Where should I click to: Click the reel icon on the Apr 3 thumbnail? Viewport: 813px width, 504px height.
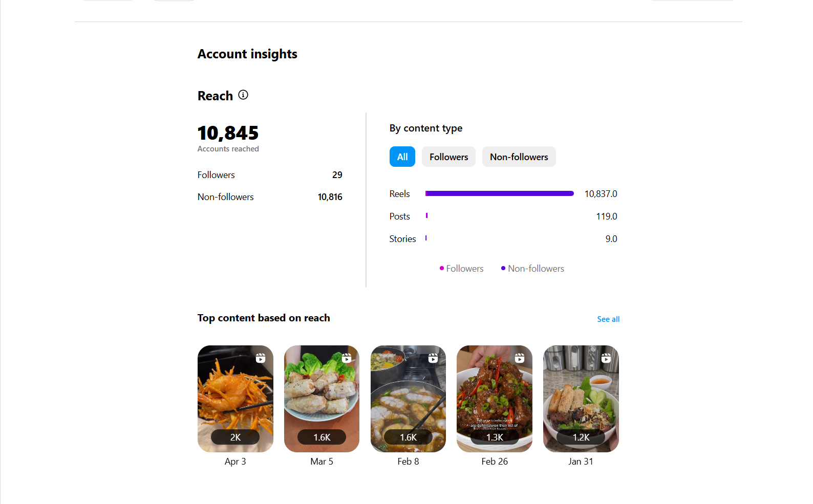(x=261, y=358)
